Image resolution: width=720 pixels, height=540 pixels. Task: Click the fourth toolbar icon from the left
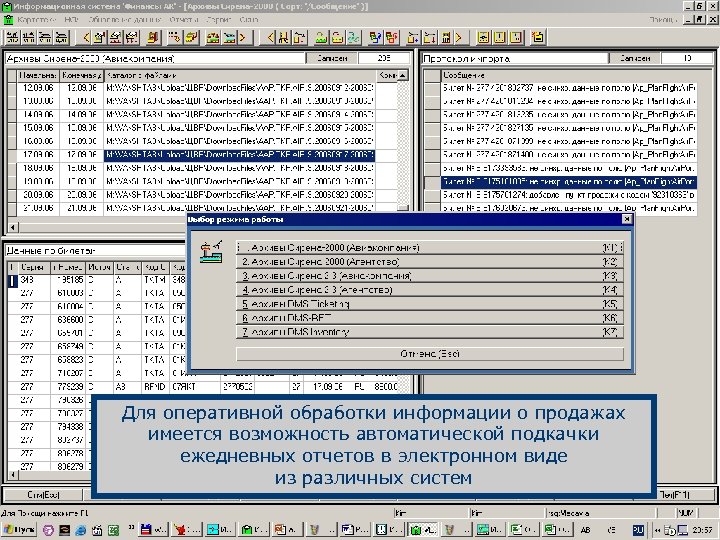(x=61, y=38)
